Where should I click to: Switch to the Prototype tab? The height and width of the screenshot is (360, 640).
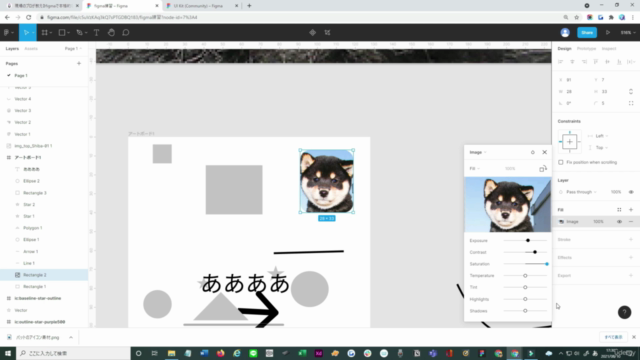586,49
